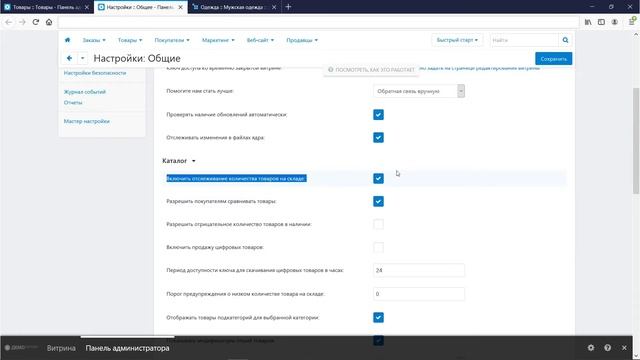Open the Обратная связь вручную select box
Screen dimensions: 640x360
pyautogui.click(x=419, y=91)
